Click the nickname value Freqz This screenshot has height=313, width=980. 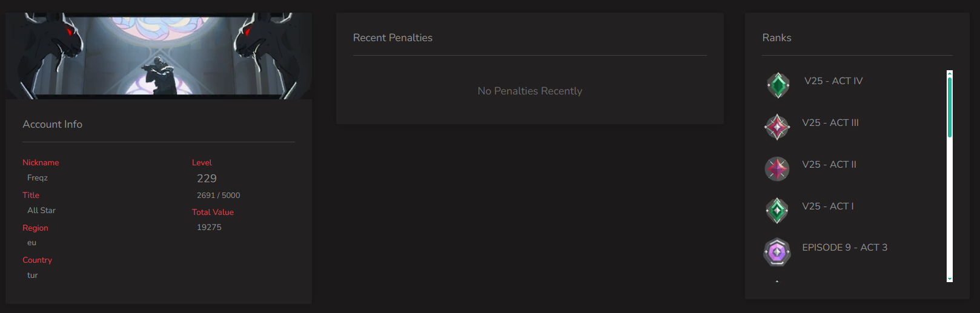38,178
